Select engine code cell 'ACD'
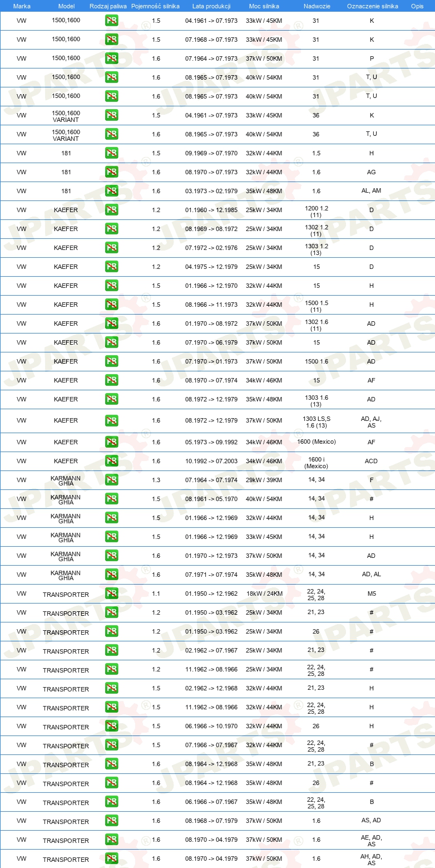The width and height of the screenshot is (435, 868). tap(372, 461)
